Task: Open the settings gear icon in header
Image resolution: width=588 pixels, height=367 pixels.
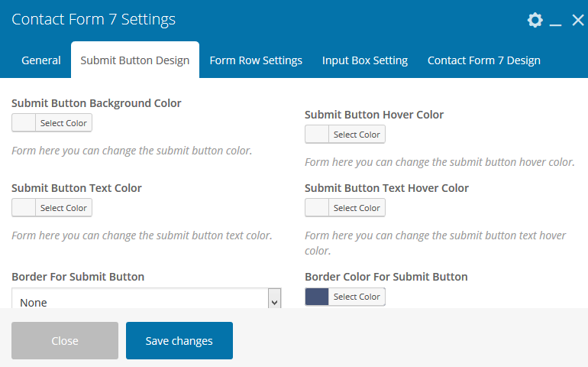Action: coord(535,21)
